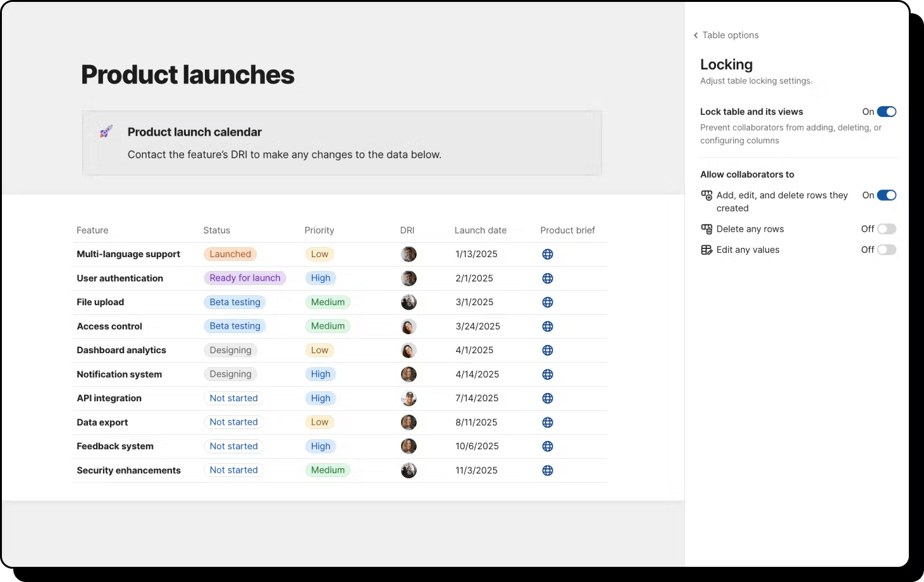Open product brief globe for Data export

click(548, 422)
